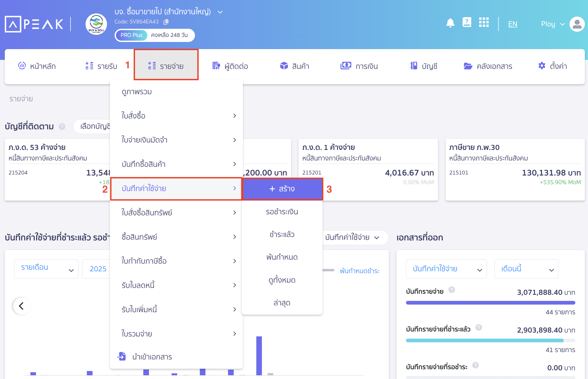Click help icon beside บันทึกรายจ่ายที่ชำระแล้ว
The width and height of the screenshot is (588, 379).
coord(479,328)
